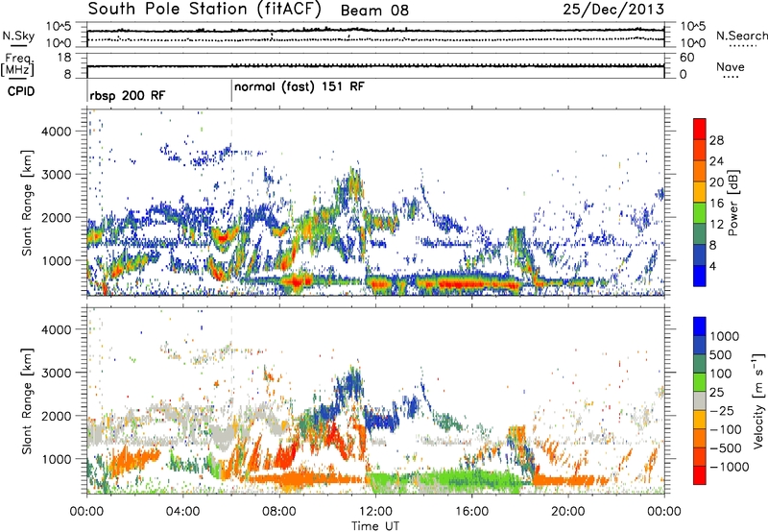
Task: Click the '60' Nave axis tick
Action: (686, 58)
